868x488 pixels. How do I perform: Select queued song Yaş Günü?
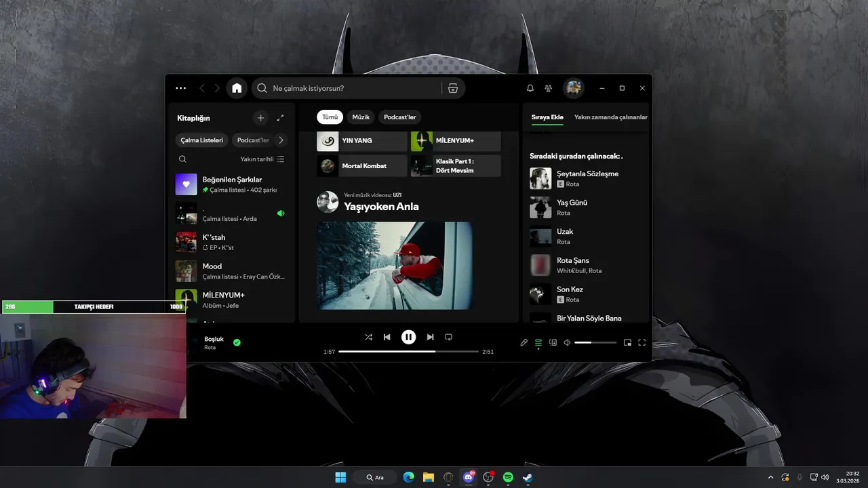pyautogui.click(x=587, y=207)
